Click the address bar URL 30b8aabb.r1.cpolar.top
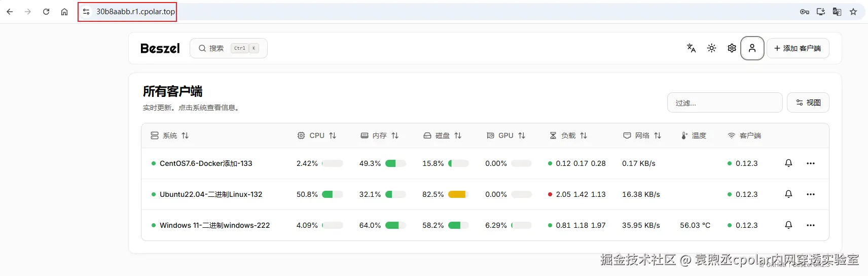The image size is (868, 276). click(x=135, y=12)
